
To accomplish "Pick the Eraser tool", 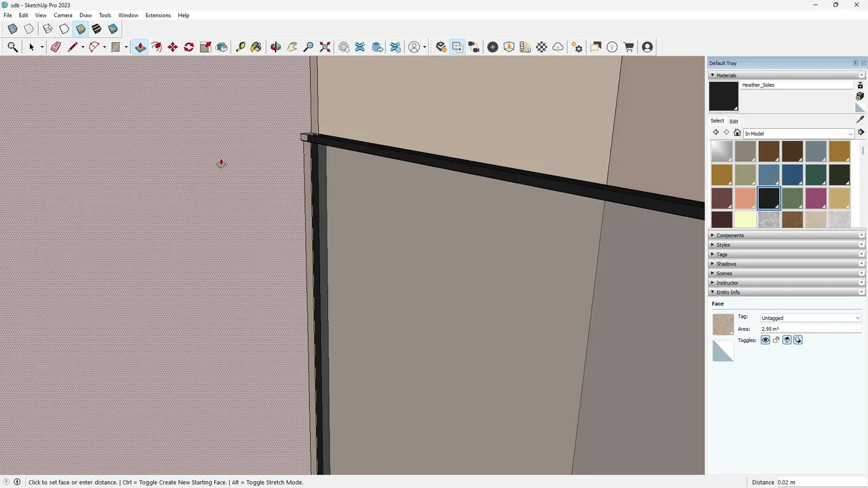I will click(x=56, y=47).
